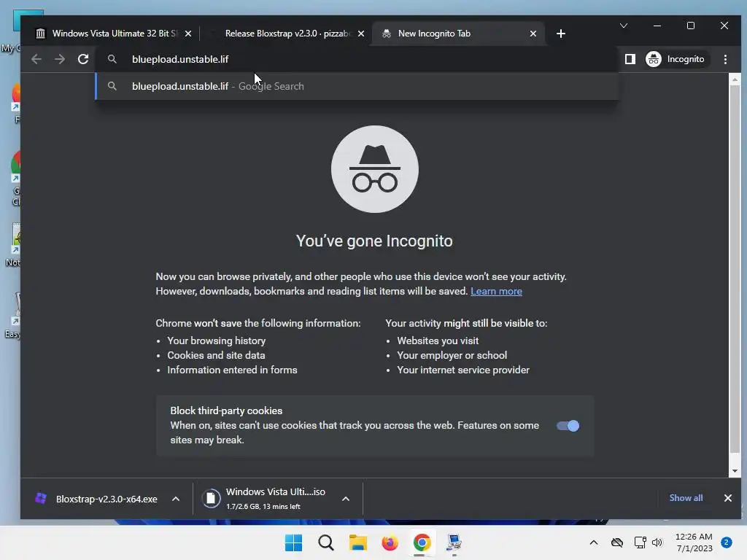
Task: Select the blupload.unstable.lif Google Search suggestion
Action: (357, 86)
